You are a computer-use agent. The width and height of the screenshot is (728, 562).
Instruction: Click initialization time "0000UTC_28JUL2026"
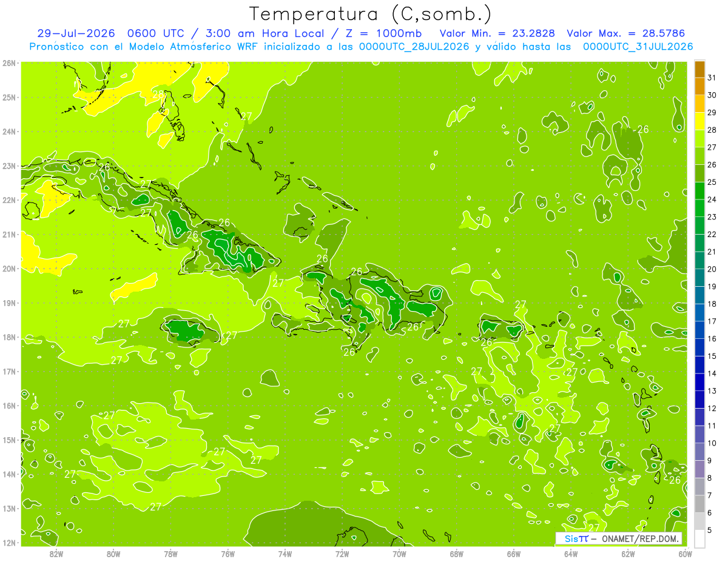click(414, 47)
